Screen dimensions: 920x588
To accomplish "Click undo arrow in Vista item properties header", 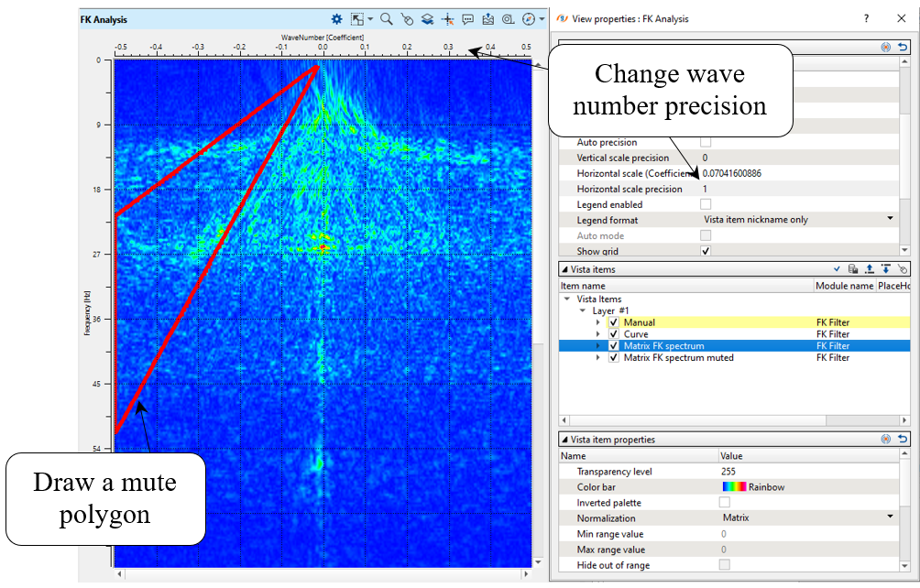I will tap(903, 440).
